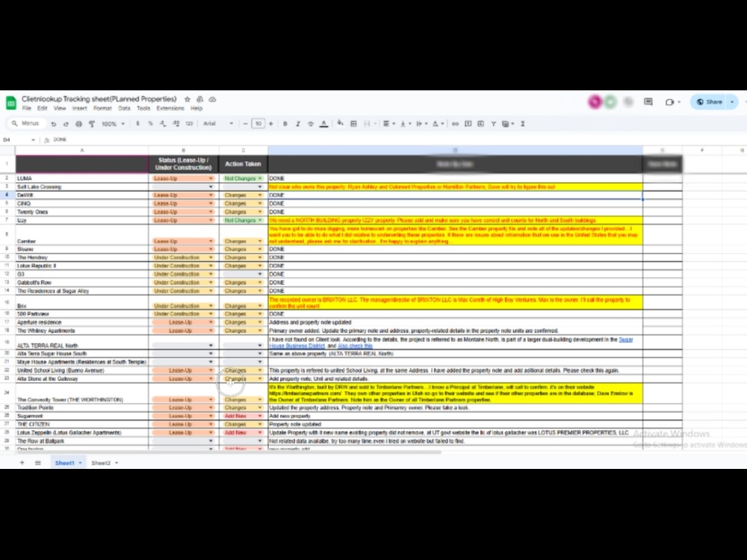Click the Insert link icon
The height and width of the screenshot is (560, 747).
coord(456,124)
